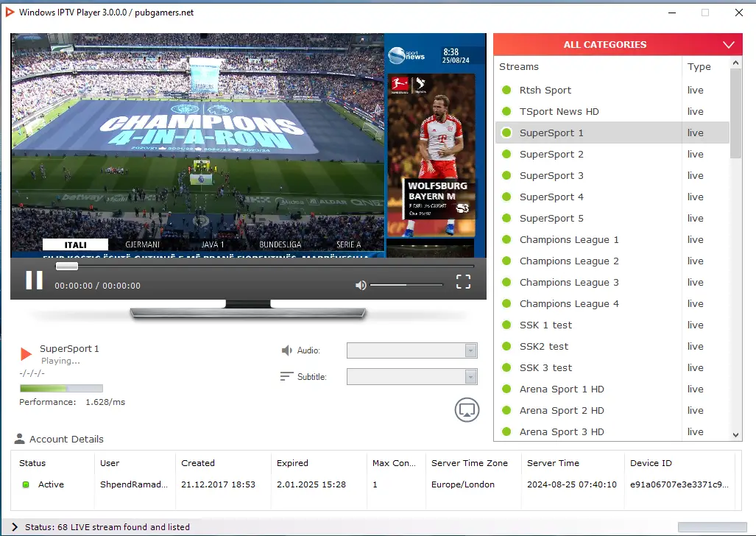The height and width of the screenshot is (536, 756).
Task: Click the green dot for SSK 1 test
Action: (506, 325)
